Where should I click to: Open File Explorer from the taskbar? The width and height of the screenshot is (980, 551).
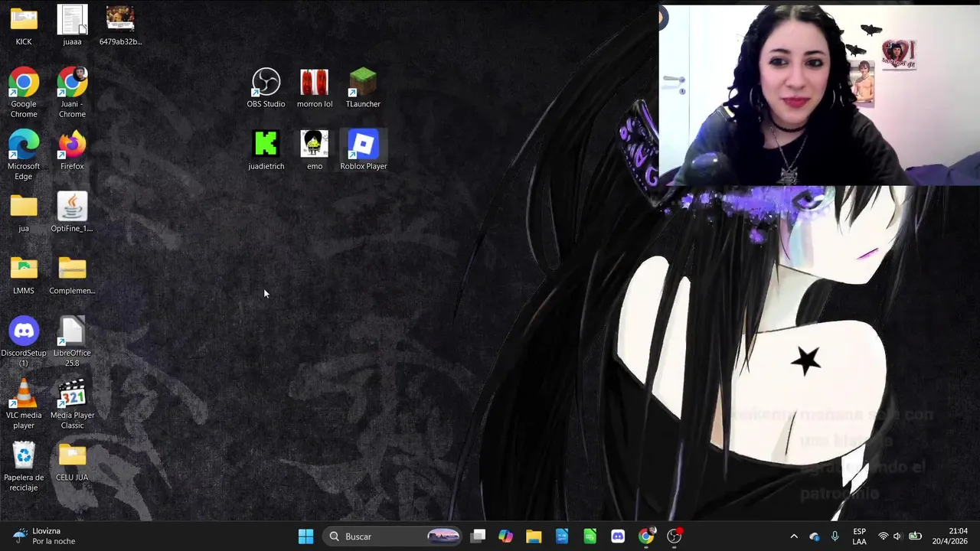(x=534, y=536)
